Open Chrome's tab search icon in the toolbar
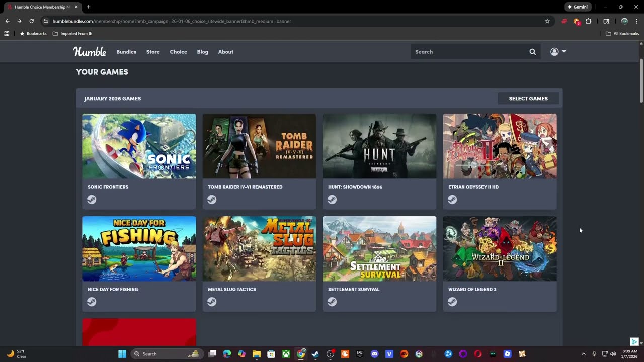644x362 pixels. 606,21
